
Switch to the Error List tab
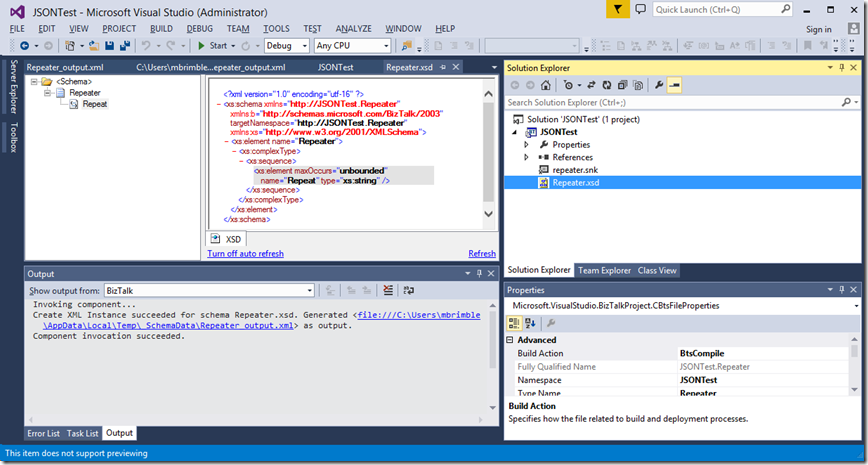[x=44, y=433]
